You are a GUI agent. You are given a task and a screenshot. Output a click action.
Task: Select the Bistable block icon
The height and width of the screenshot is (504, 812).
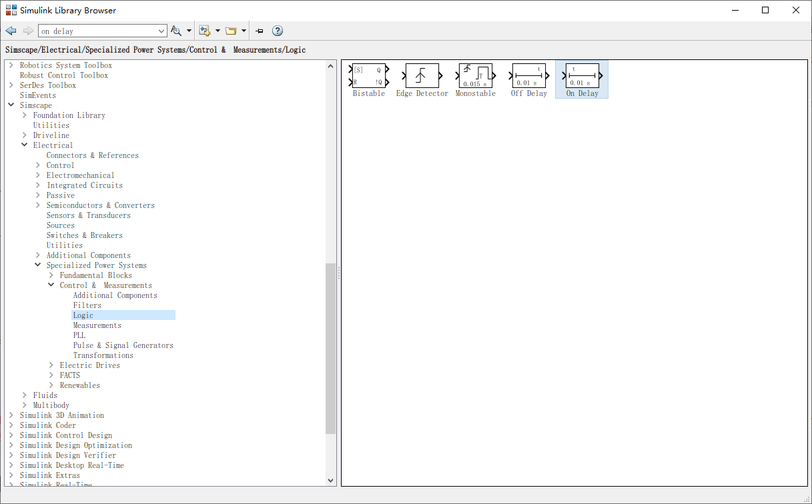[368, 75]
